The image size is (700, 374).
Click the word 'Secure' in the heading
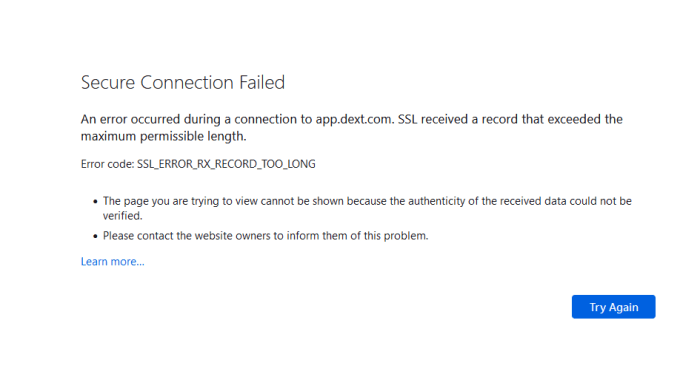click(108, 83)
